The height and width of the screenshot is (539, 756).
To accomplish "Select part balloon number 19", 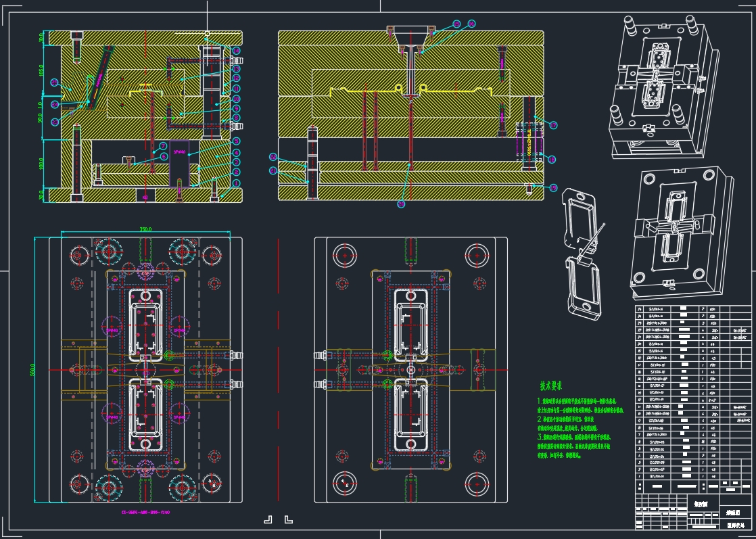I will pos(553,188).
